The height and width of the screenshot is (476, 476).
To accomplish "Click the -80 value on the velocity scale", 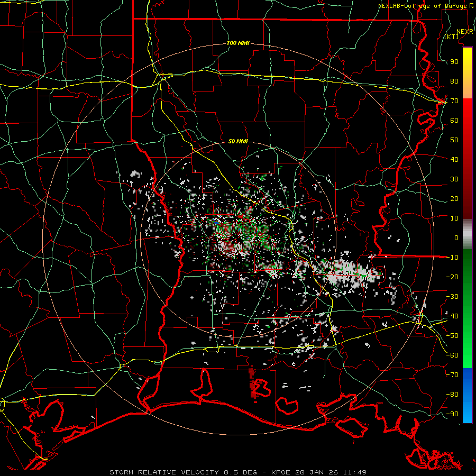I will point(452,395).
